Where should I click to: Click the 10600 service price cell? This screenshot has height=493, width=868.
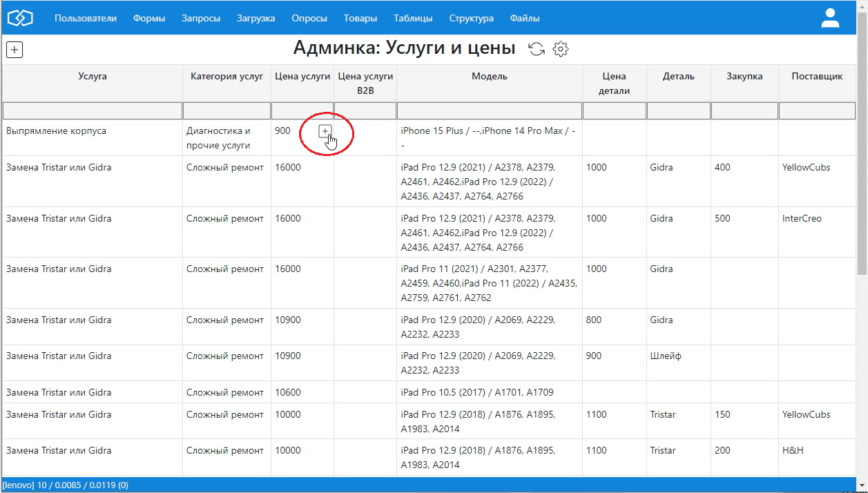coord(302,392)
